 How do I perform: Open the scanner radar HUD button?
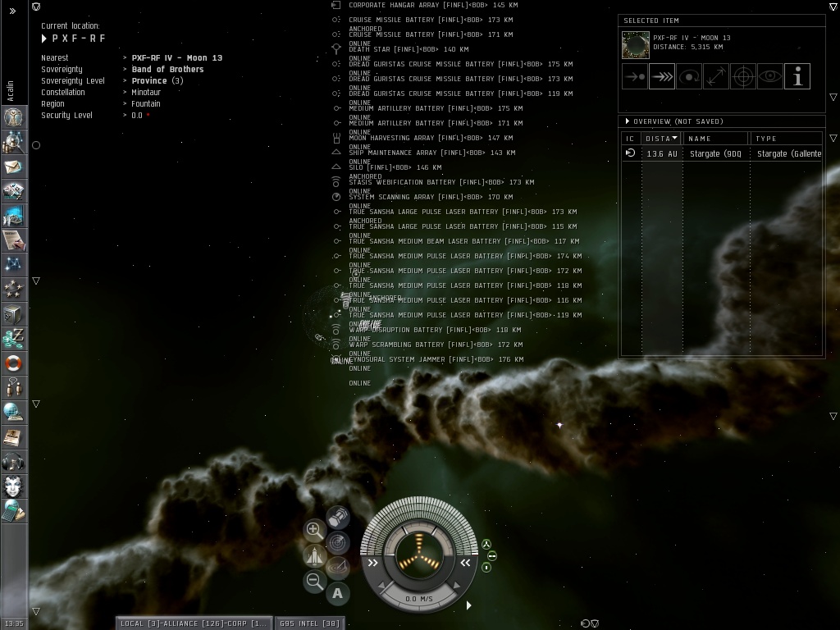(x=338, y=543)
